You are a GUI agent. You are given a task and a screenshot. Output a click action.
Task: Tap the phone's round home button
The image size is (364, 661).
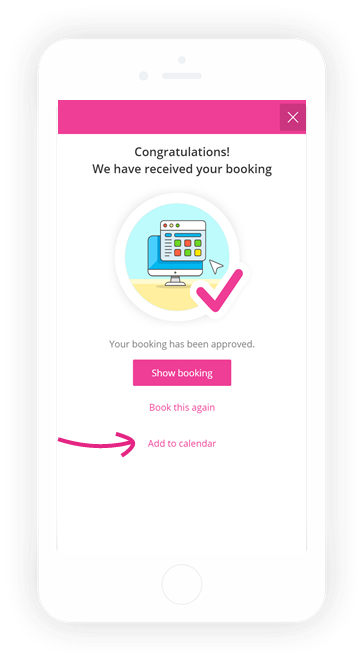point(182,584)
